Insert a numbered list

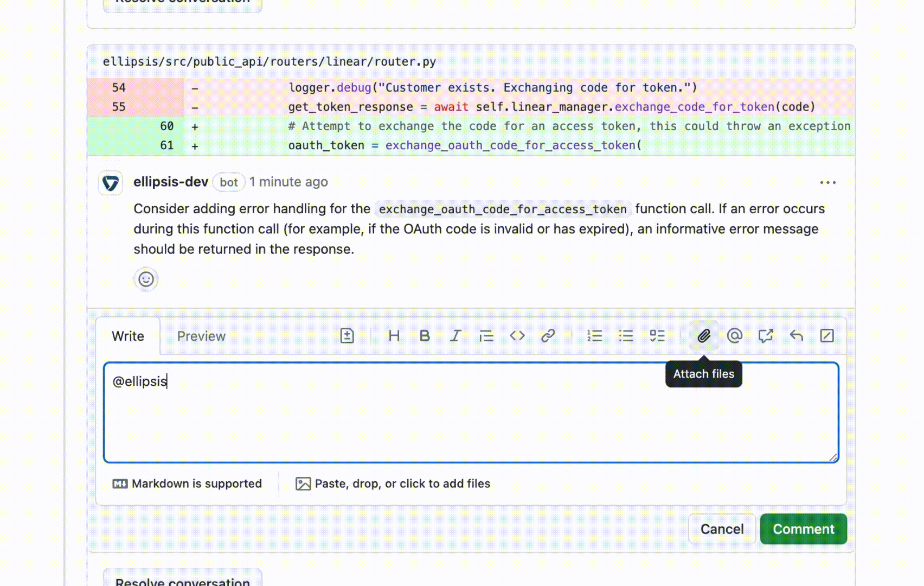tap(595, 336)
